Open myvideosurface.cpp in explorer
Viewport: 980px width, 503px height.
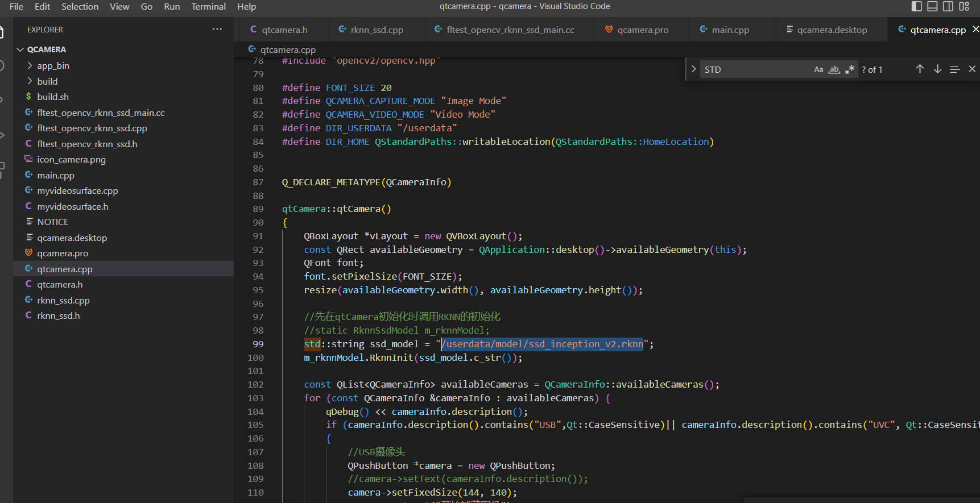[x=123, y=190]
